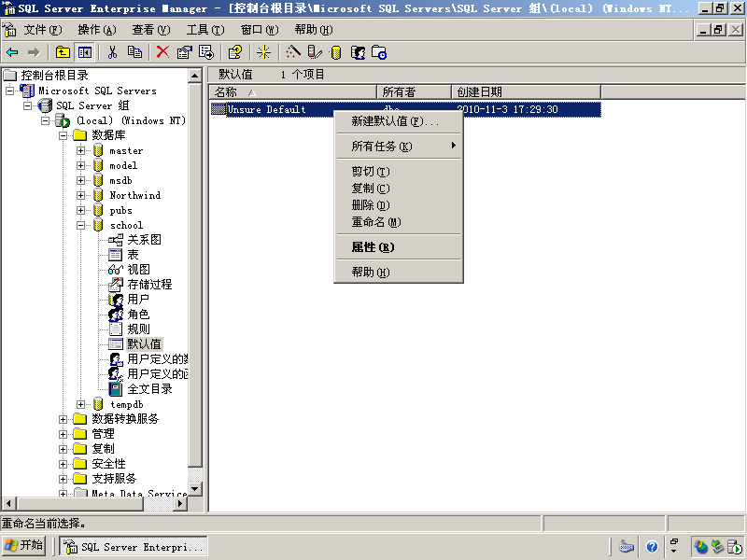Open the 工具(T) menu
747x560 pixels.
tap(205, 30)
